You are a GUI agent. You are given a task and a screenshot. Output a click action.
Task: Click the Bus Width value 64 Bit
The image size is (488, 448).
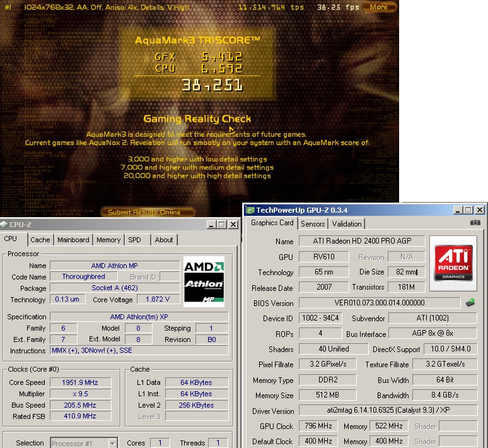click(x=445, y=380)
